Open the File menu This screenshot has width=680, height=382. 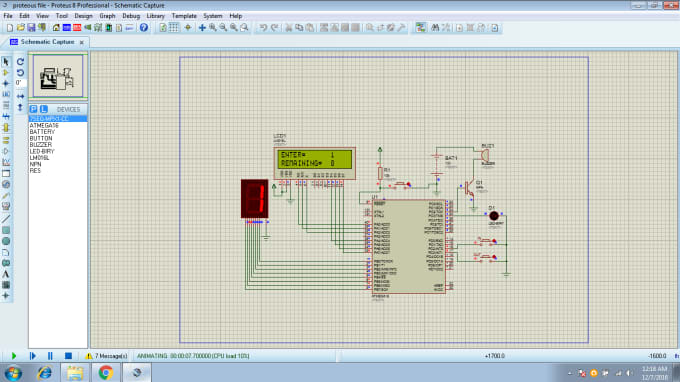(8, 16)
